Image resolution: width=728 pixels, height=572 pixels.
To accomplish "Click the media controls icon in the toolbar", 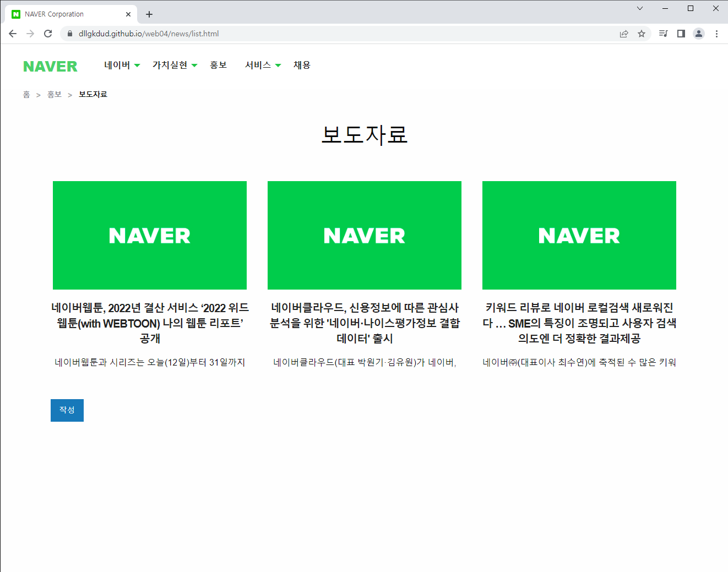I will pyautogui.click(x=663, y=33).
